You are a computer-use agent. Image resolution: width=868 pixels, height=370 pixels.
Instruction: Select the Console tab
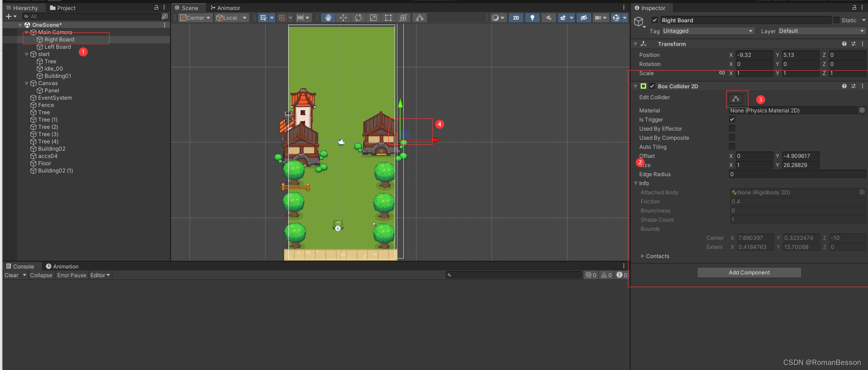click(x=20, y=266)
